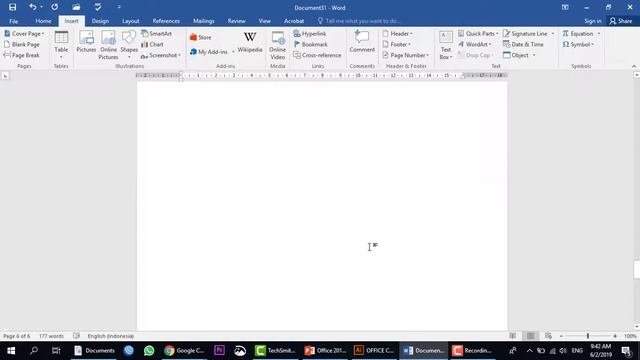Open Windows Start menu
640x360 pixels.
tap(11, 350)
